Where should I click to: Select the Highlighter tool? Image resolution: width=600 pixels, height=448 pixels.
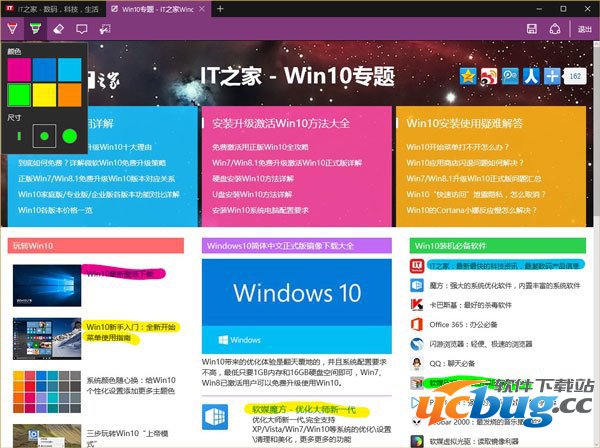(x=35, y=29)
